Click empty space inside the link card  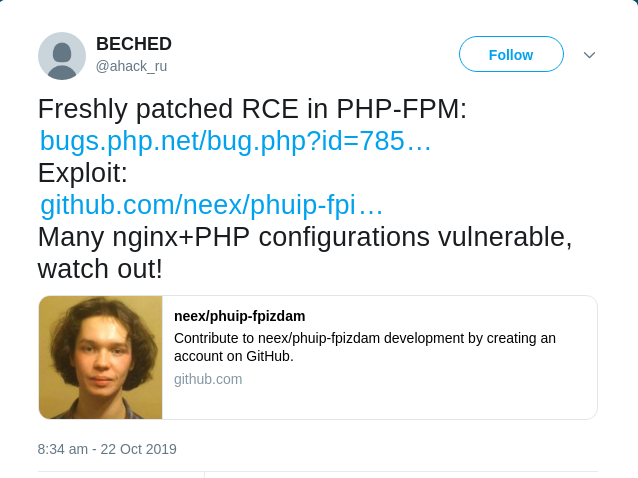pos(450,395)
